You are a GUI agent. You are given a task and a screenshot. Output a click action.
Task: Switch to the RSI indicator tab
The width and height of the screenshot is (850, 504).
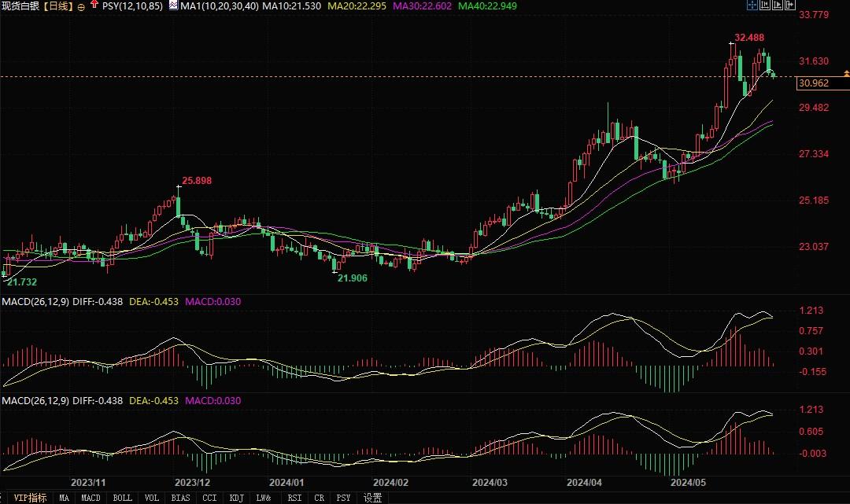[294, 498]
